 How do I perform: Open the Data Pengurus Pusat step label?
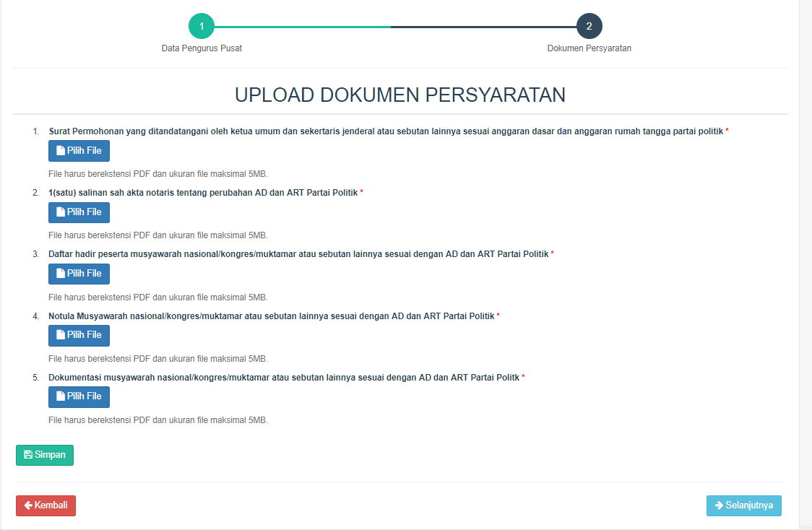pos(202,48)
